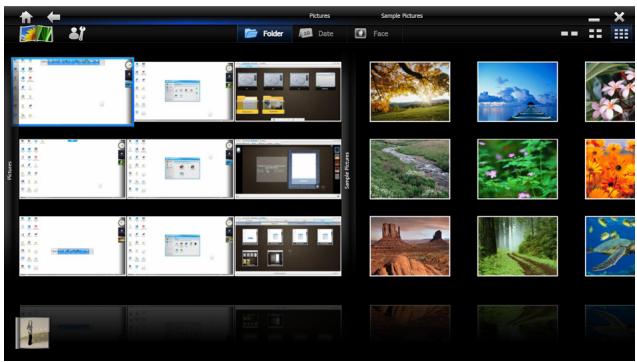Open green leaves with pink flowers photo
637x362 pixels.
pos(517,169)
